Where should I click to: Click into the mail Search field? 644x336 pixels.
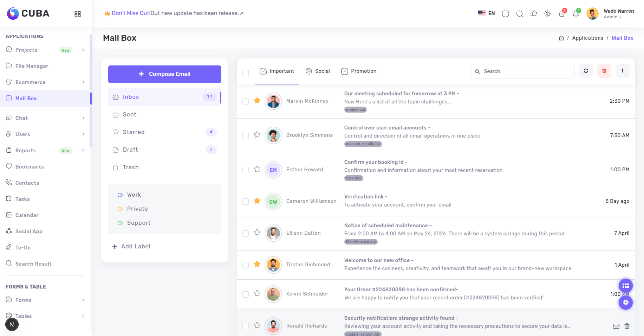tap(526, 71)
